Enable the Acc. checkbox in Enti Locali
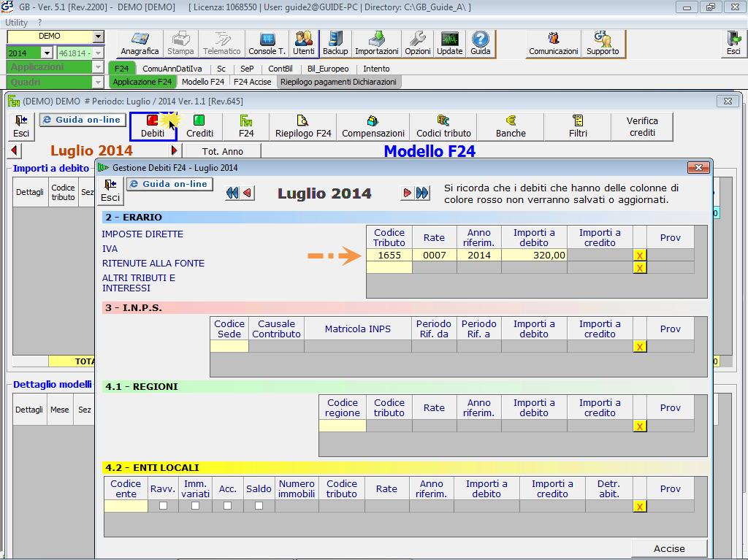The height and width of the screenshot is (560, 748). point(228,506)
